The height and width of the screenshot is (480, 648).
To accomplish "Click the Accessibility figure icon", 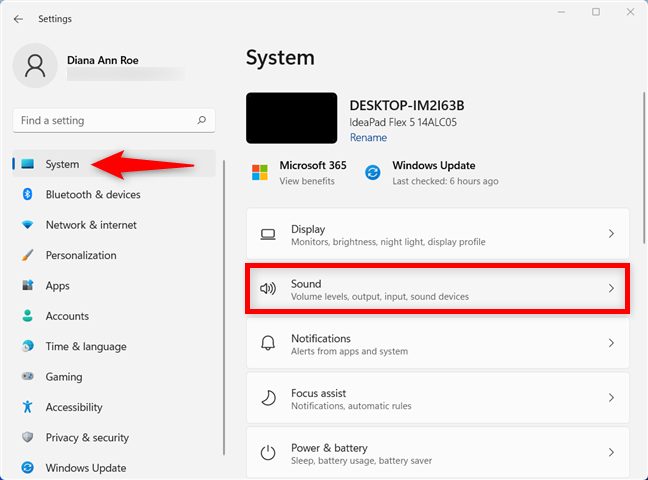I will pos(28,407).
